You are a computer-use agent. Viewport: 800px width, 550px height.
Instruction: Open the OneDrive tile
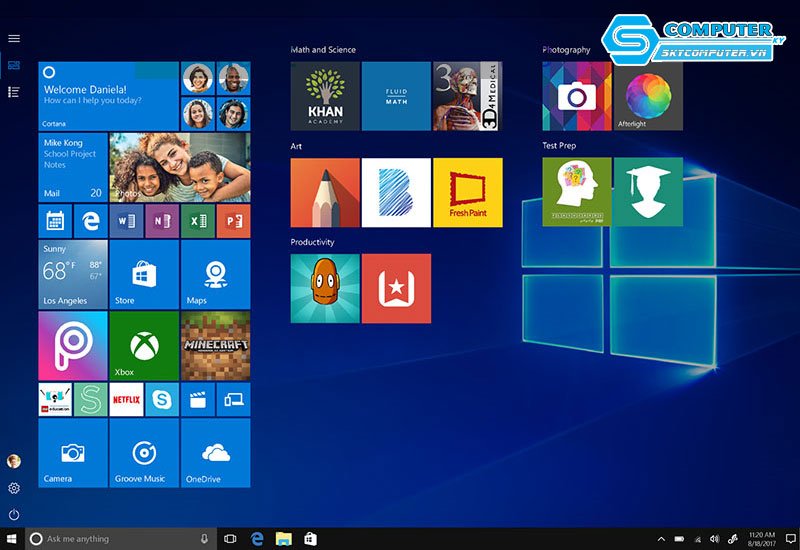coord(216,453)
